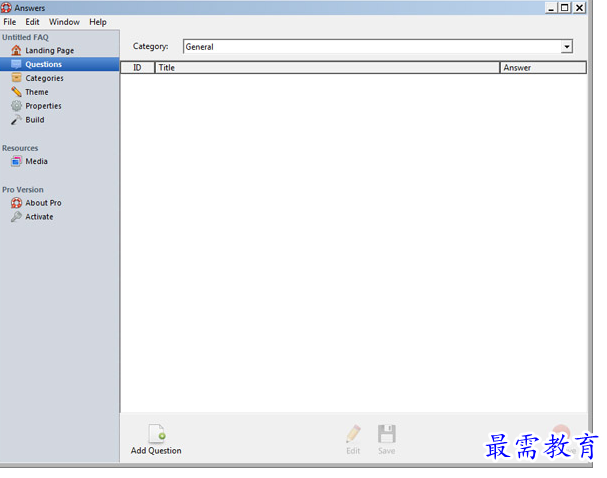The image size is (607, 478).
Task: Select Properties label in sidebar
Action: pos(43,106)
